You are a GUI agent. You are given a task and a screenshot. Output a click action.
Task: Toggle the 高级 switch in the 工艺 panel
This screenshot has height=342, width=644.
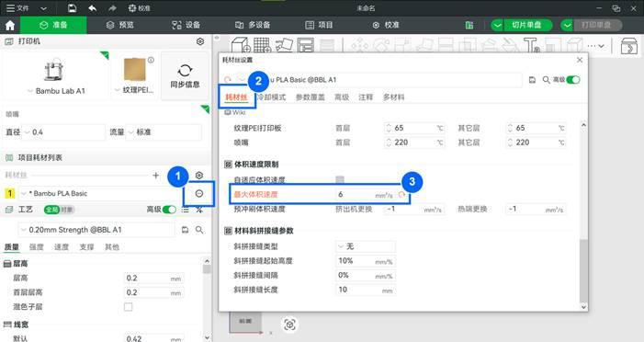pos(169,210)
